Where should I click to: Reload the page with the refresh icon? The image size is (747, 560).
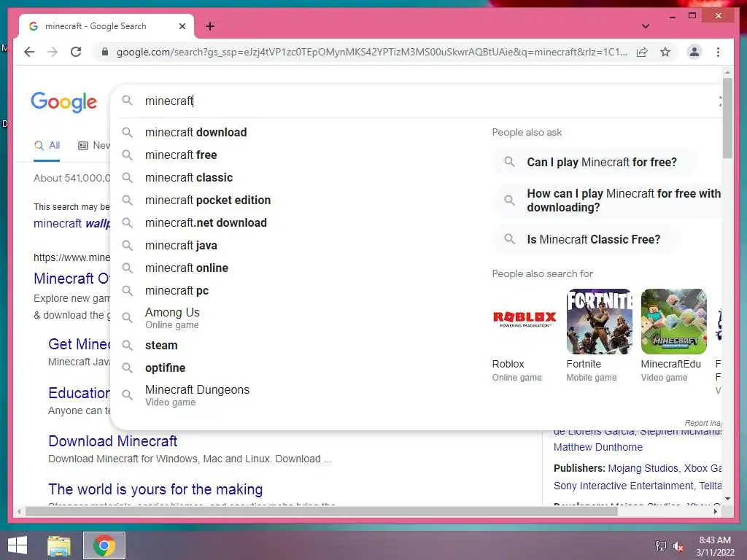76,52
